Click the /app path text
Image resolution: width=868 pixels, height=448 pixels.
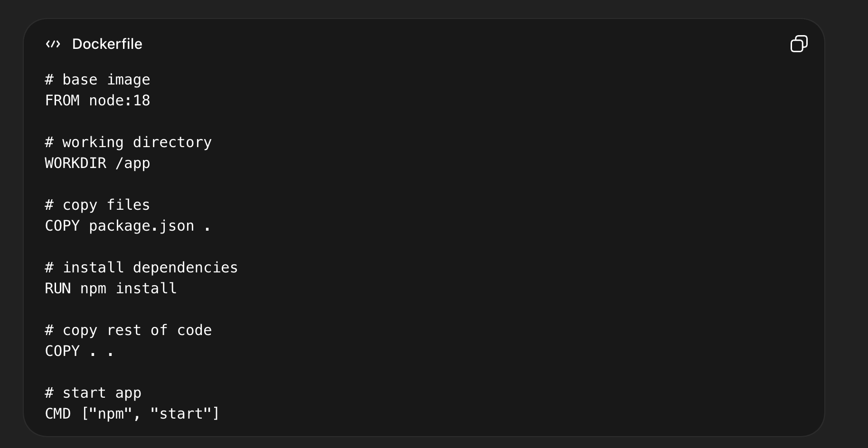coord(133,163)
